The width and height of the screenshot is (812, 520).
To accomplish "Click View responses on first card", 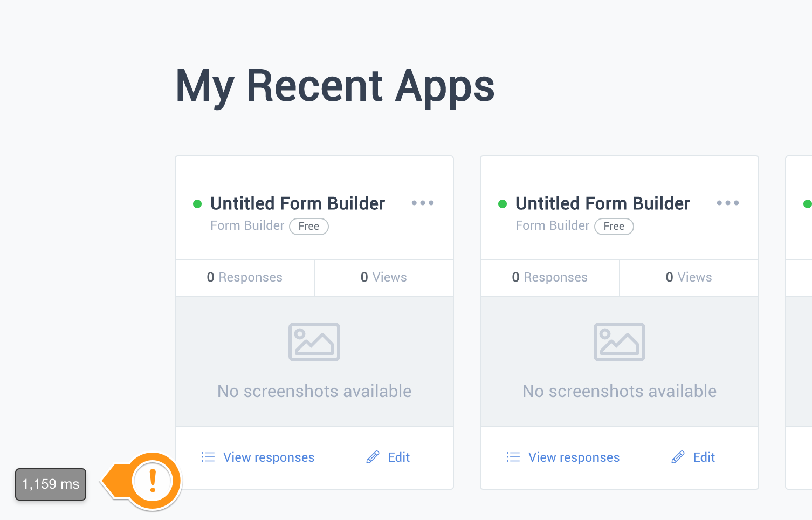I will pyautogui.click(x=269, y=457).
